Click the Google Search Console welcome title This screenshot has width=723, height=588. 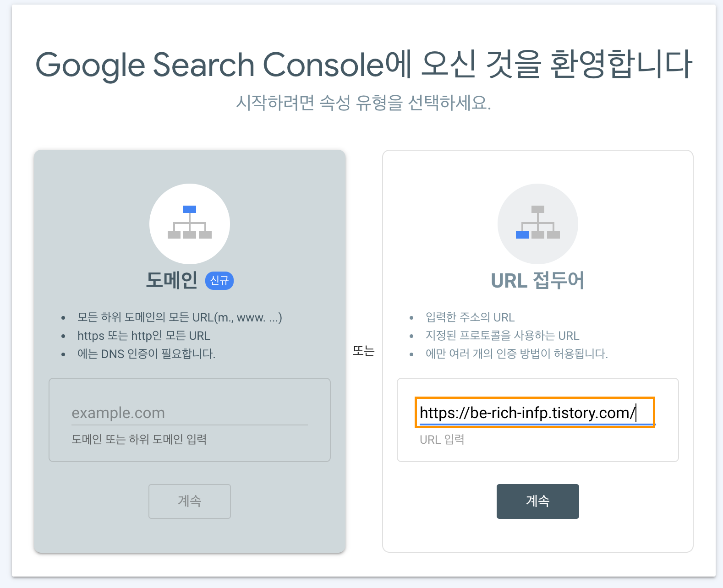364,65
